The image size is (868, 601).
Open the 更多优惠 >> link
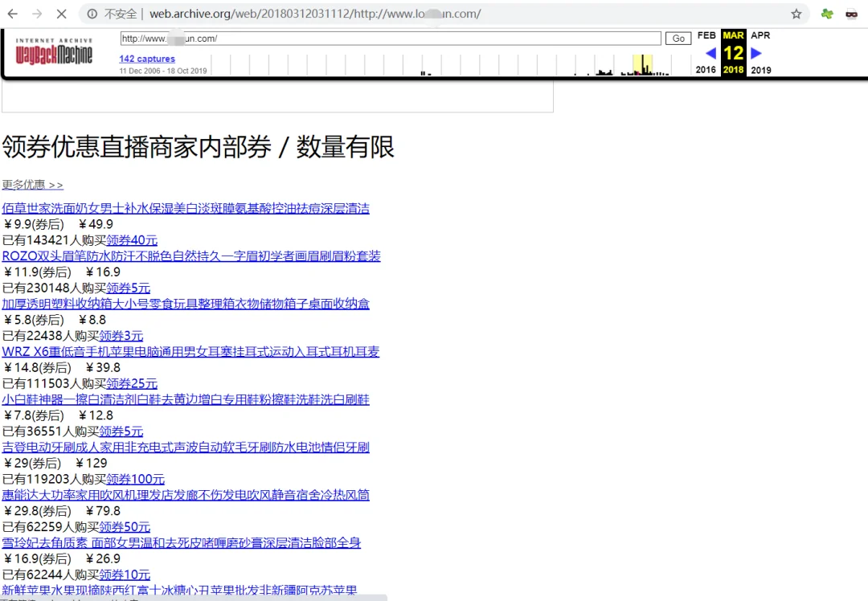point(33,185)
